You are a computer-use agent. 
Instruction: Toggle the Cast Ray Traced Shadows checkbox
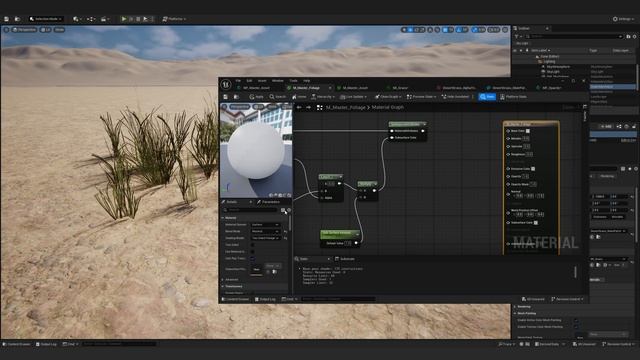pos(252,258)
